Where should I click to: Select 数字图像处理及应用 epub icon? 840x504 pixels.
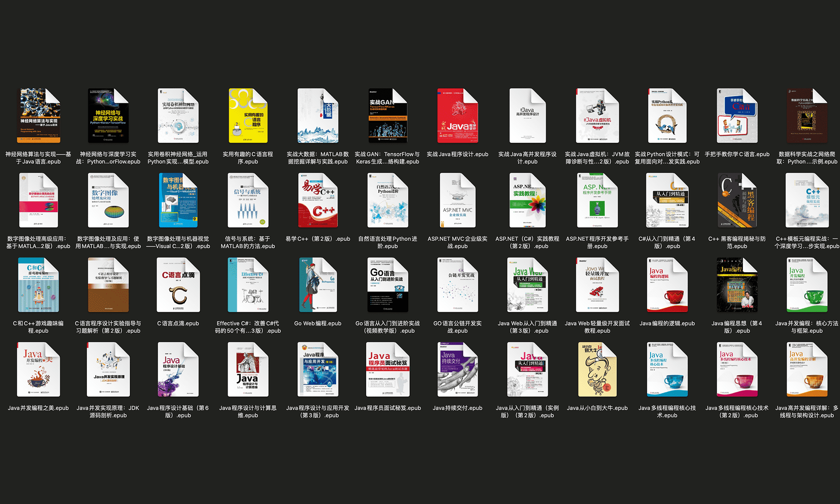[x=108, y=200]
